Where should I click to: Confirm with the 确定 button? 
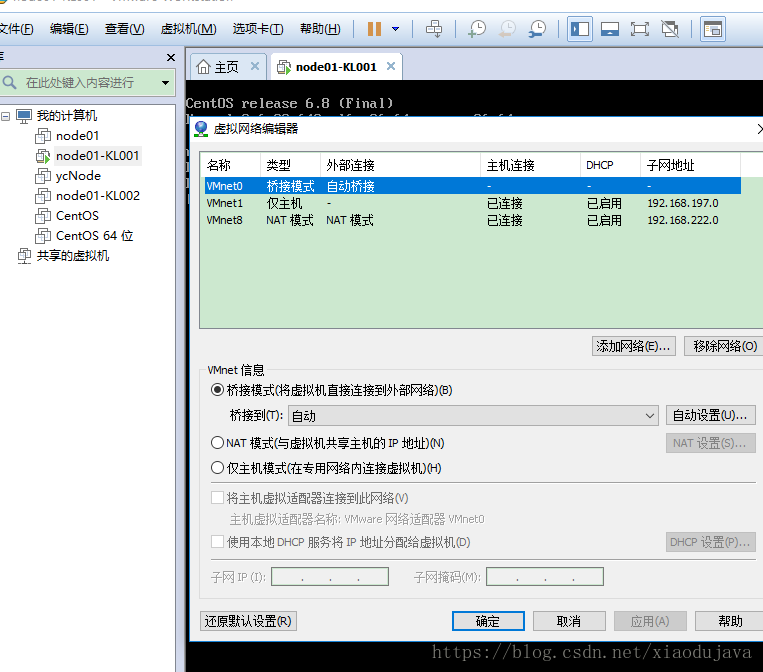488,621
